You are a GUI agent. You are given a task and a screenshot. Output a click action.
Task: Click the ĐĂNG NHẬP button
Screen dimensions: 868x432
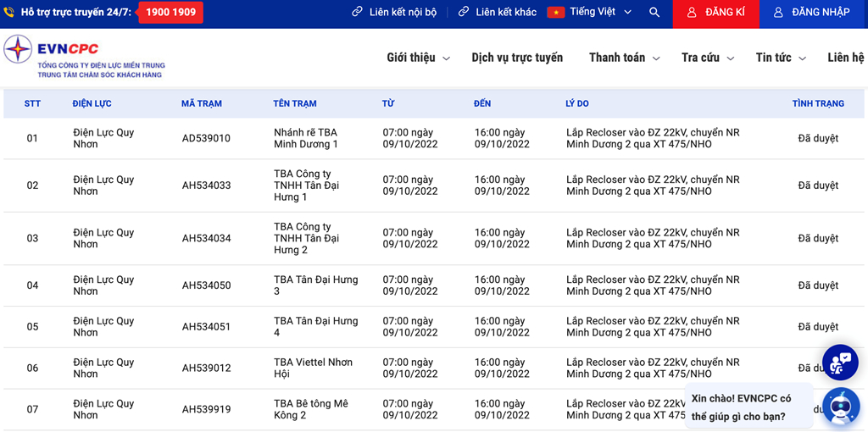point(814,13)
